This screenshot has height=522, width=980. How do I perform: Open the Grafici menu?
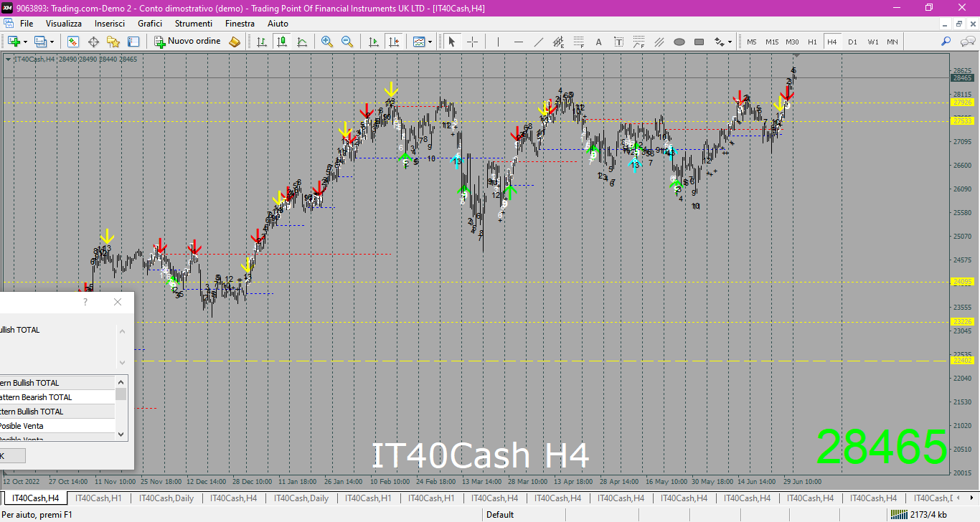point(150,24)
